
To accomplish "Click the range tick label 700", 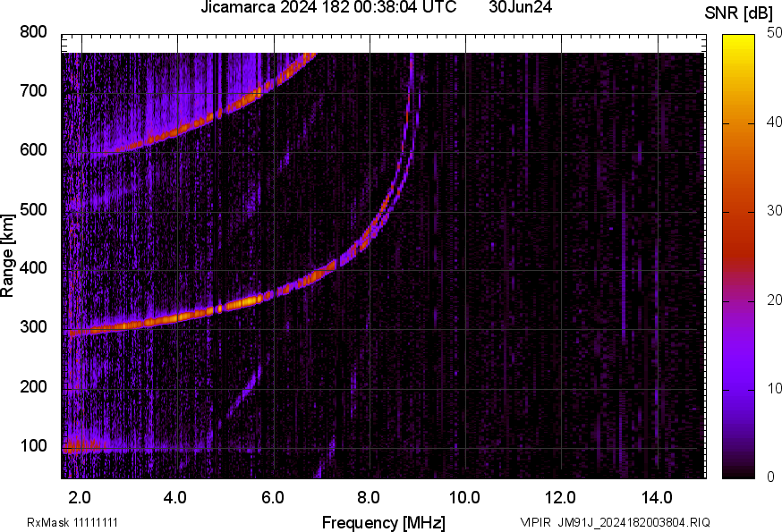I will coord(33,90).
